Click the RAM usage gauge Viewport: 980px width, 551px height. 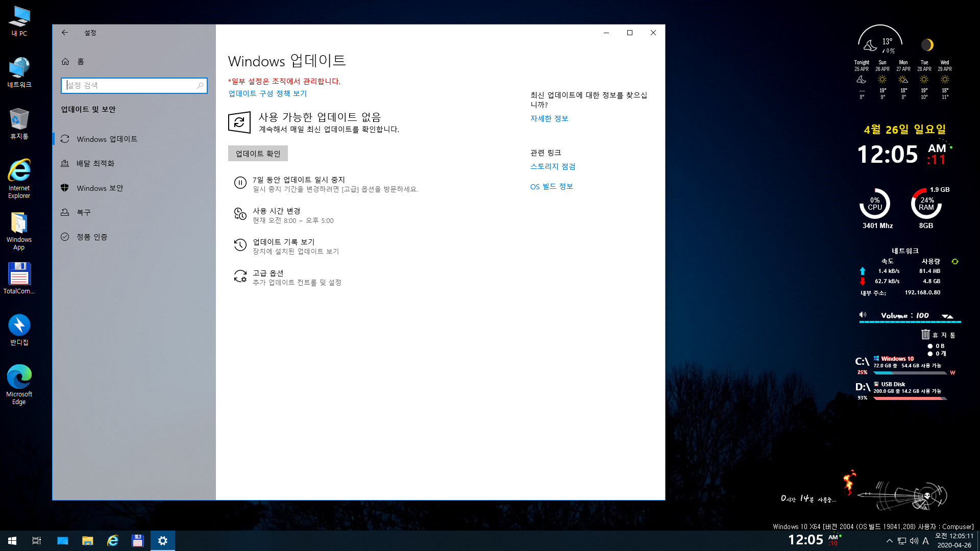926,204
